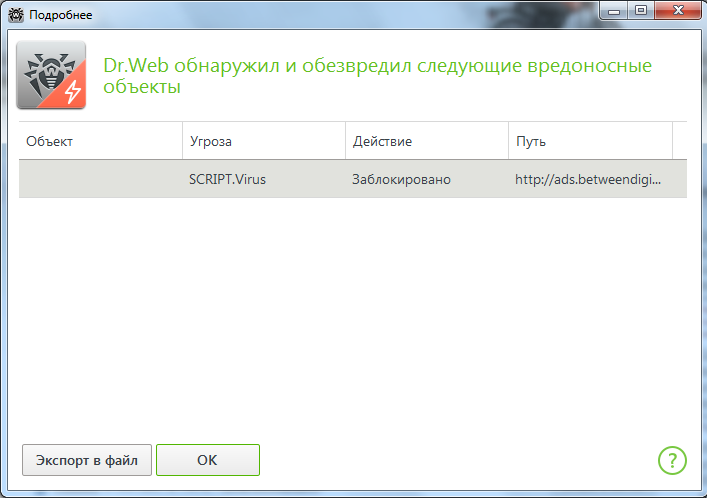This screenshot has width=707, height=500.
Task: Sort by the Действие column header
Action: pos(427,141)
